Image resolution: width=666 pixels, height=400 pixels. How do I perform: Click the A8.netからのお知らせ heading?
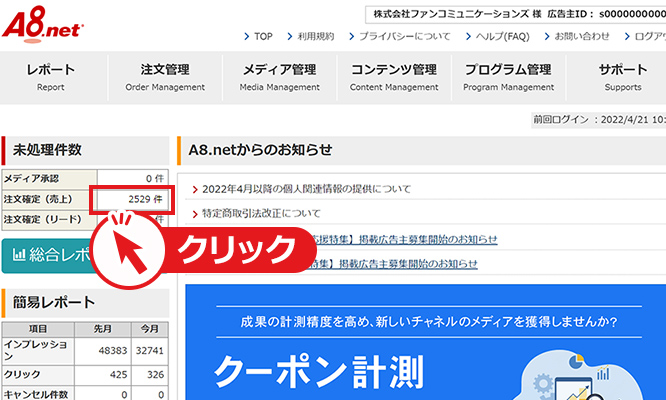point(260,150)
